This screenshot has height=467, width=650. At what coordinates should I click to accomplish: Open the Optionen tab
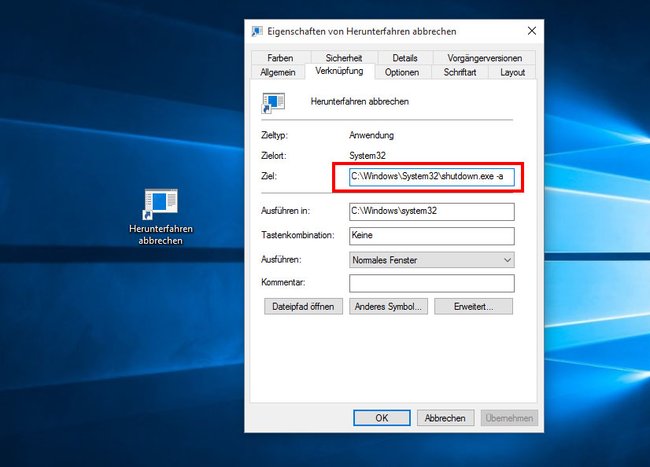click(x=402, y=72)
